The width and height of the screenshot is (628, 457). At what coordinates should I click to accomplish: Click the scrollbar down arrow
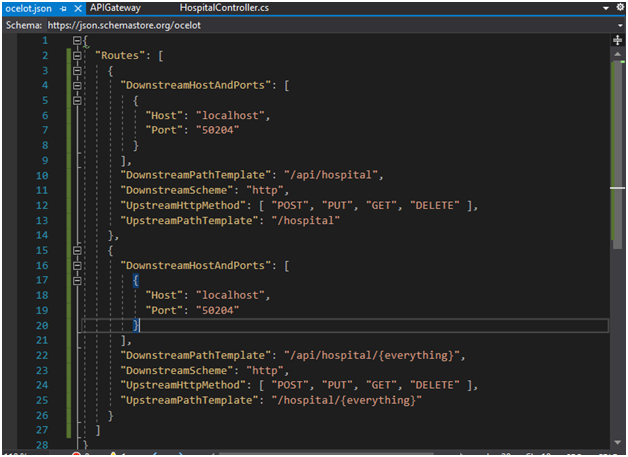coord(617,442)
